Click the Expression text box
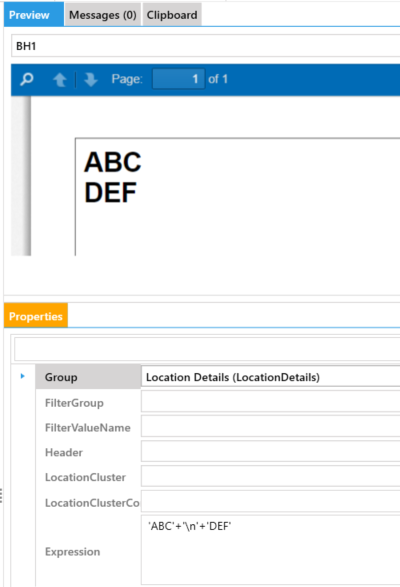This screenshot has width=400, height=587. [270, 550]
